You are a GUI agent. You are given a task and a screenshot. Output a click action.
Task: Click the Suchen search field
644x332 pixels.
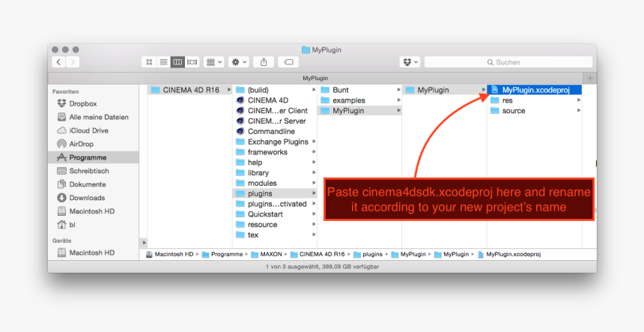coord(508,62)
